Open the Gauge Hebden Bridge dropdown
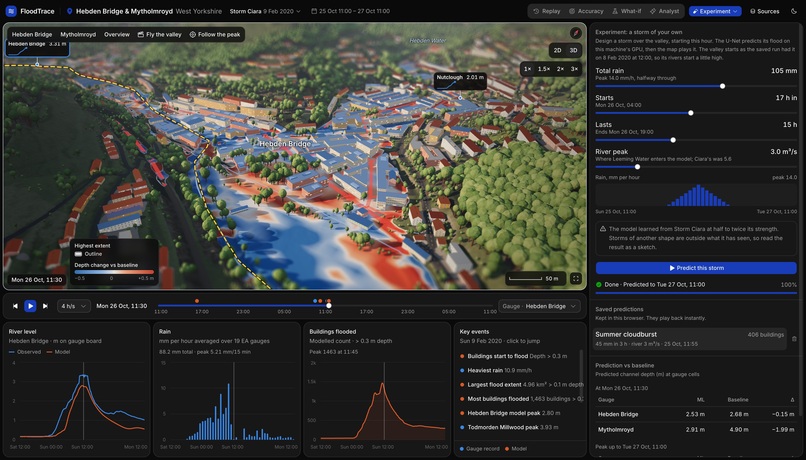Screen dimensions: 806x460 coord(539,306)
